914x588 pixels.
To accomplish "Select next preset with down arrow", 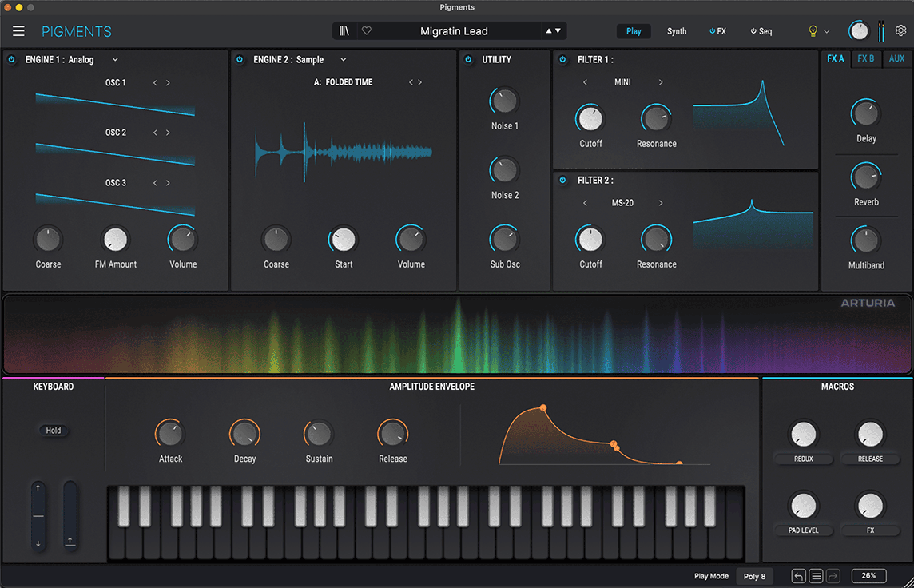I will [558, 31].
